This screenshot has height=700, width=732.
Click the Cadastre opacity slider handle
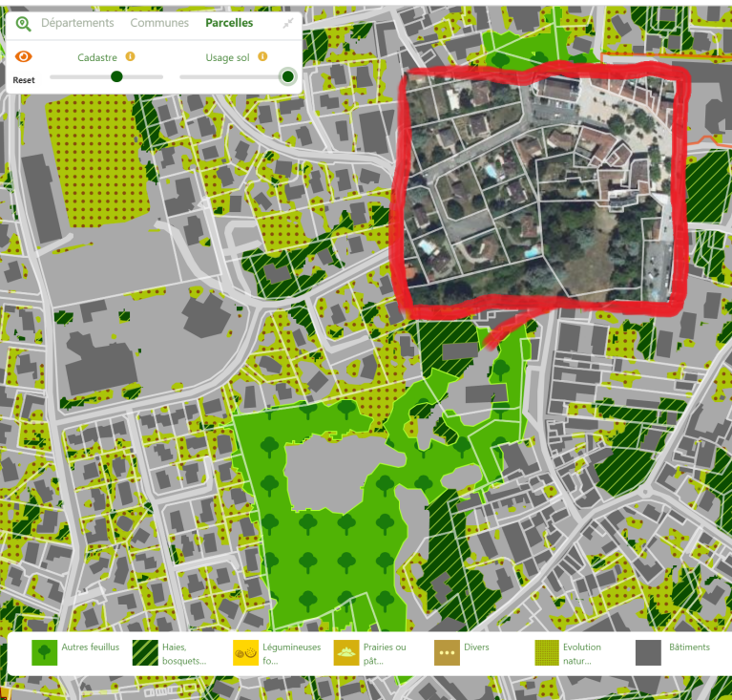(x=116, y=76)
